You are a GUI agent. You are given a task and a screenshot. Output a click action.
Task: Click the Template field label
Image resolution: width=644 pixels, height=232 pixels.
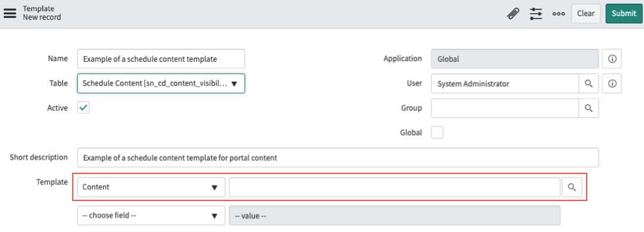tap(52, 182)
